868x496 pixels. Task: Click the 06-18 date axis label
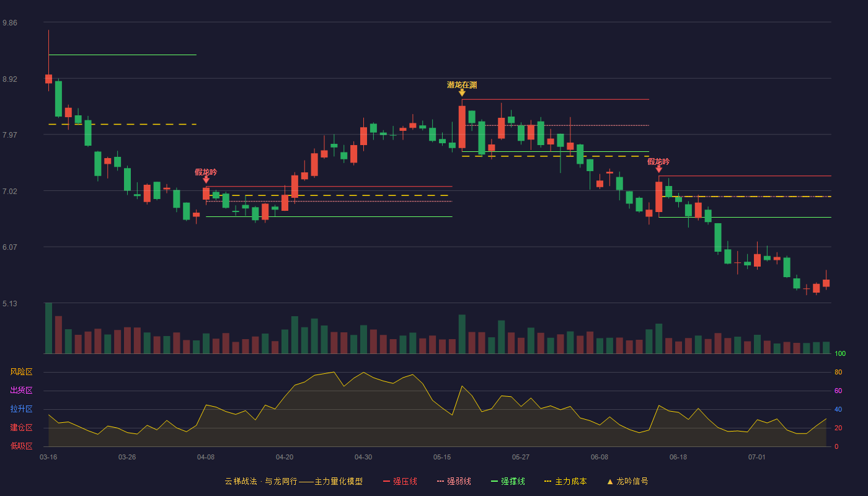point(678,457)
